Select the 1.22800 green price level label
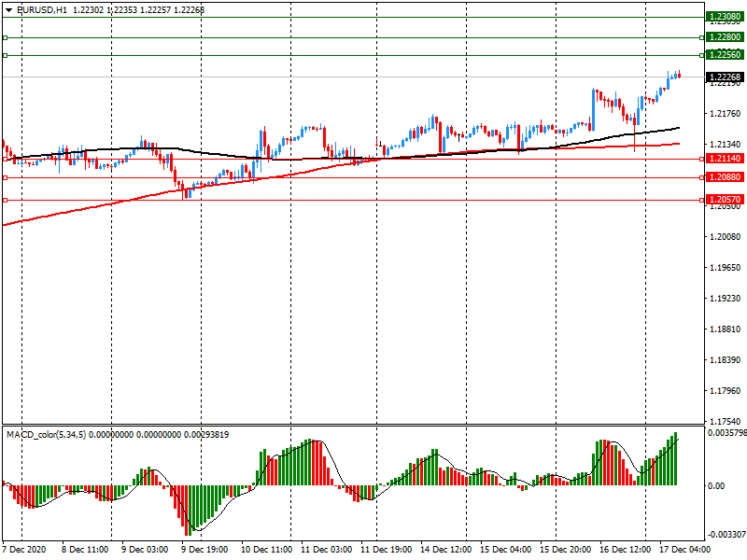Image resolution: width=747 pixels, height=560 pixels. [725, 37]
